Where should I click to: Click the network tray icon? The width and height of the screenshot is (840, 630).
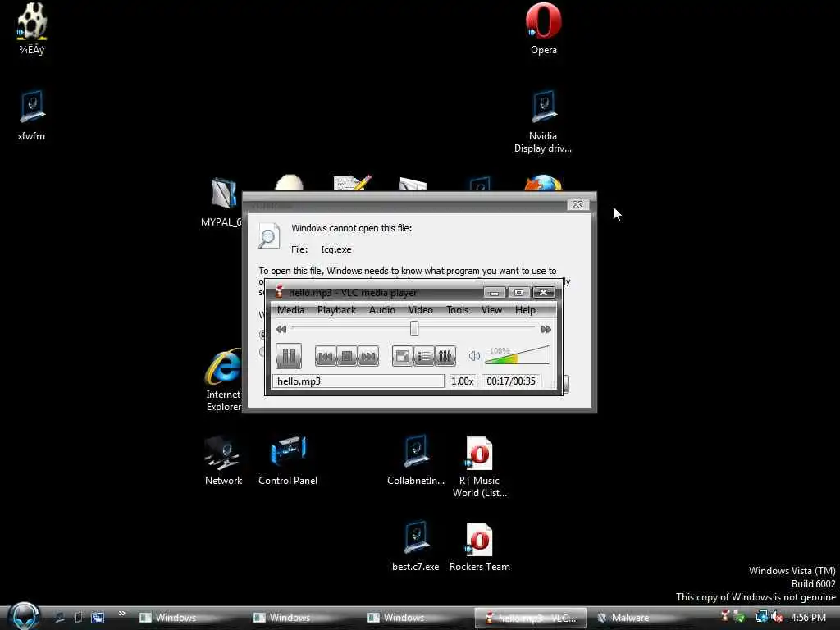(x=761, y=618)
